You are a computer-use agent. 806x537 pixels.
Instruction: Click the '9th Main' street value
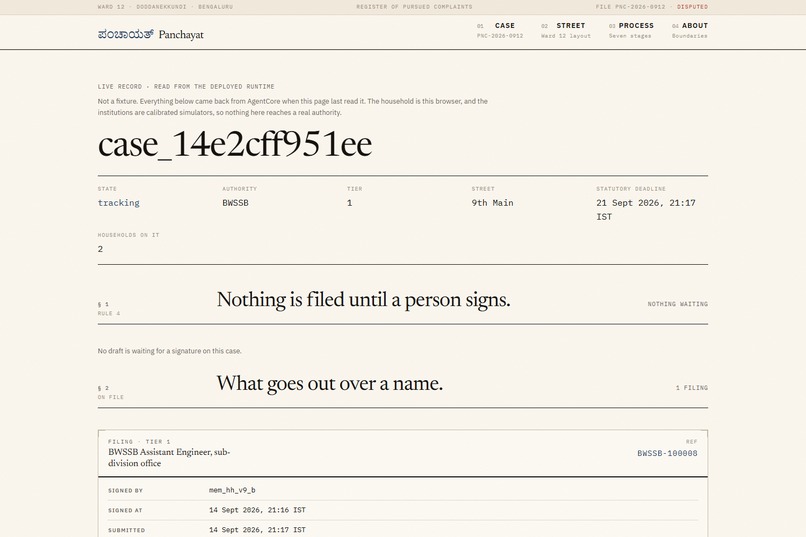tap(492, 203)
